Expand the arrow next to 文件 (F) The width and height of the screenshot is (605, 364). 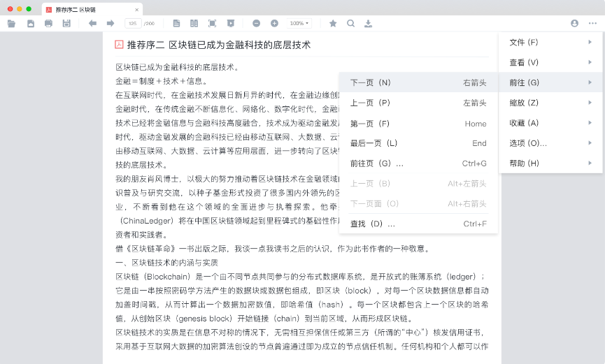click(x=590, y=42)
